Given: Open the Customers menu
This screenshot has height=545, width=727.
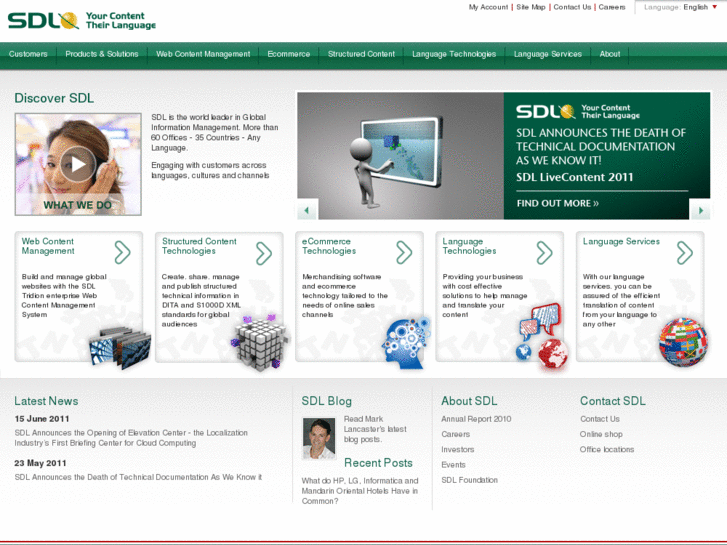Looking at the screenshot, I should (28, 54).
